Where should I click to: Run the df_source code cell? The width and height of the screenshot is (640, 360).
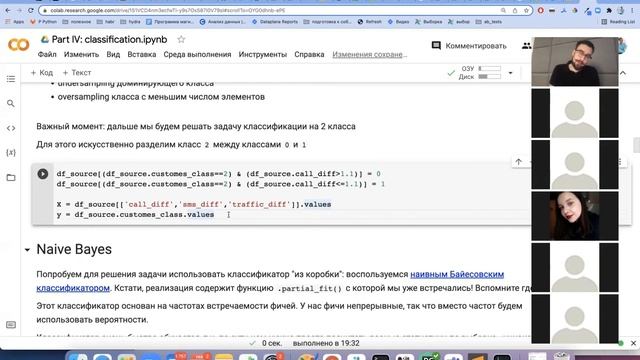(42, 174)
